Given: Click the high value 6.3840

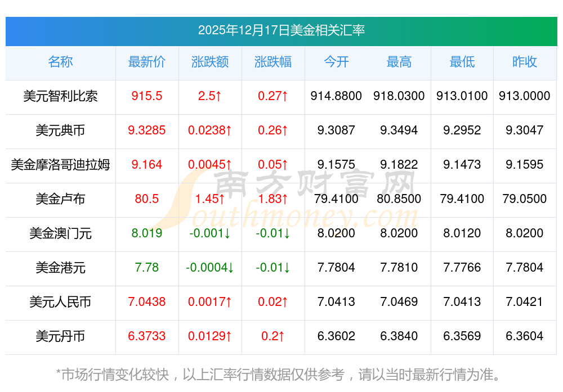Looking at the screenshot, I should pyautogui.click(x=399, y=336).
